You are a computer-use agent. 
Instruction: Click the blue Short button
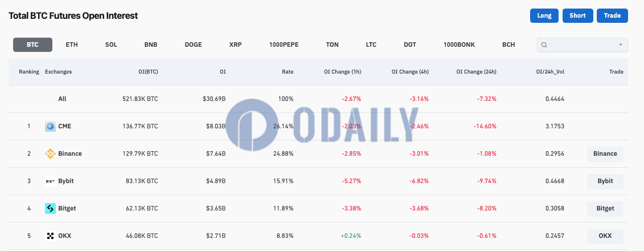coord(577,15)
